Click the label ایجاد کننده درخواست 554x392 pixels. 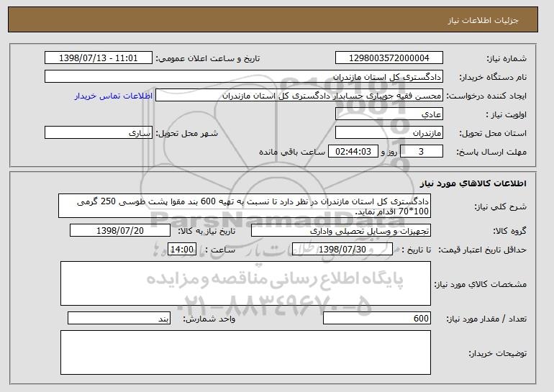(486, 96)
